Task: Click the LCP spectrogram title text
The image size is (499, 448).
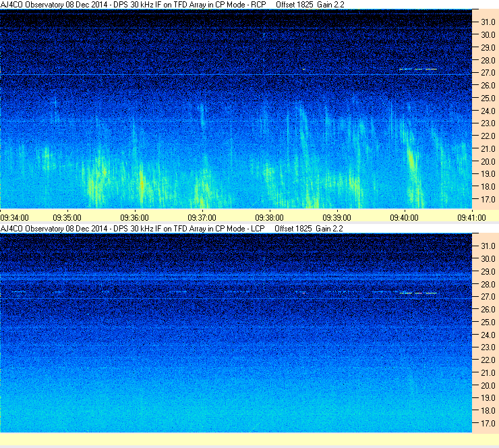Action: click(132, 229)
